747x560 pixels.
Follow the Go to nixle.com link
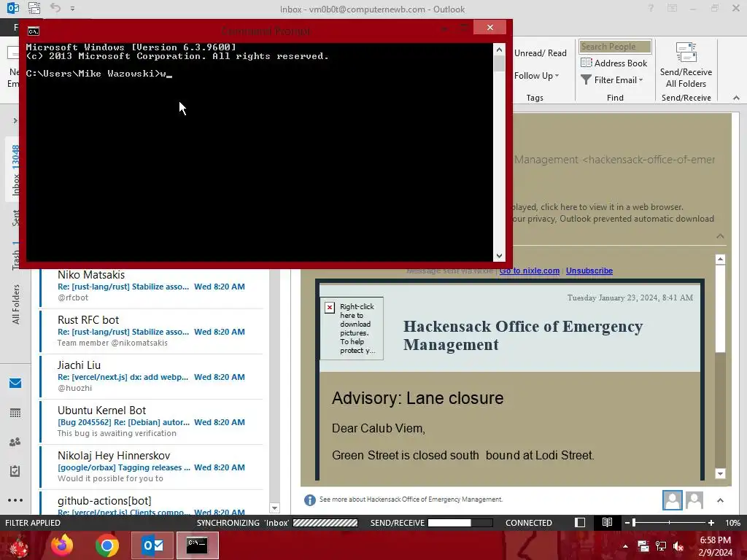coord(530,271)
